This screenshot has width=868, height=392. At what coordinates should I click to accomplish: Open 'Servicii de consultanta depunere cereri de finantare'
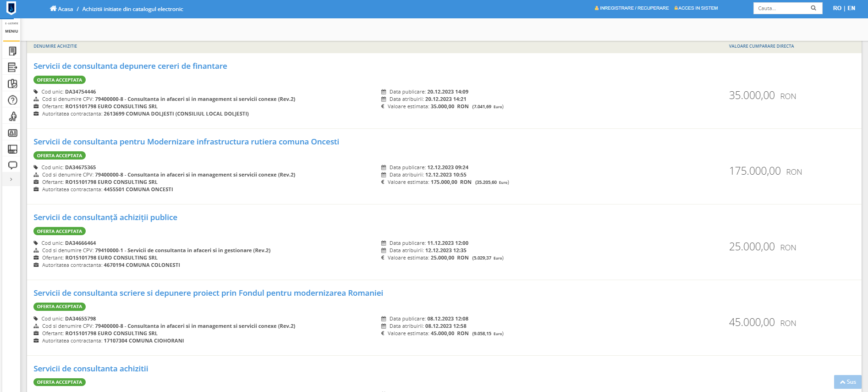[x=130, y=66]
